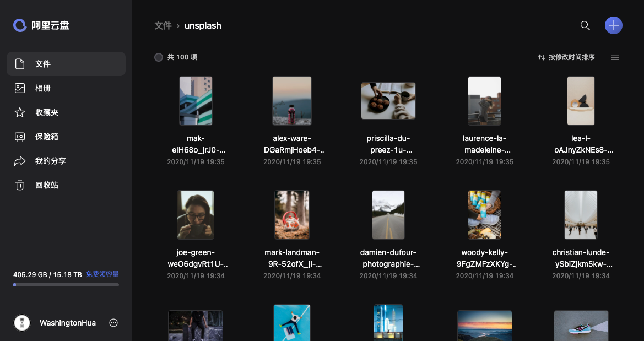Click the sunset landscape thumbnail

pyautogui.click(x=485, y=326)
